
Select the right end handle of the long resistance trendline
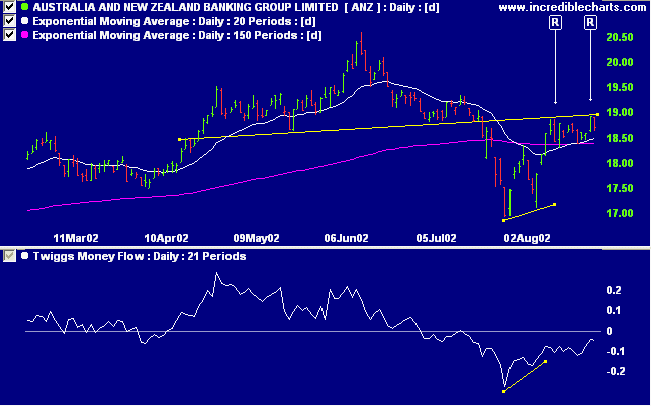pyautogui.click(x=597, y=114)
